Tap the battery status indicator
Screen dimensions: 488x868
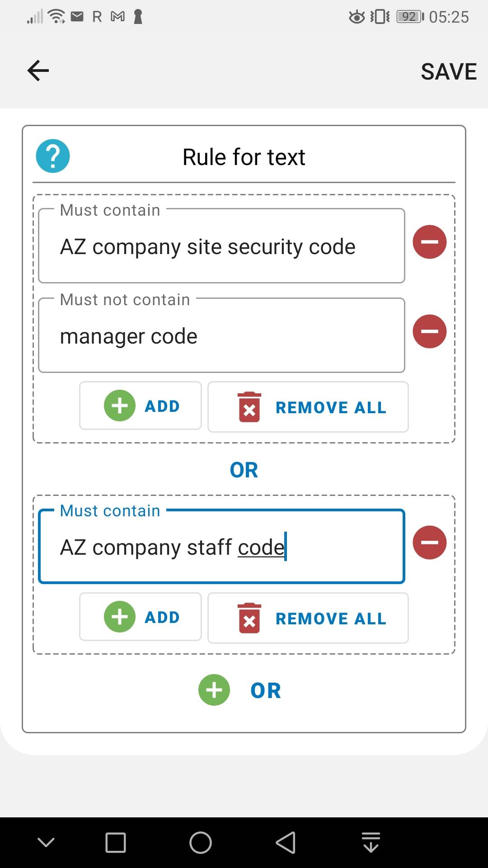(x=410, y=17)
